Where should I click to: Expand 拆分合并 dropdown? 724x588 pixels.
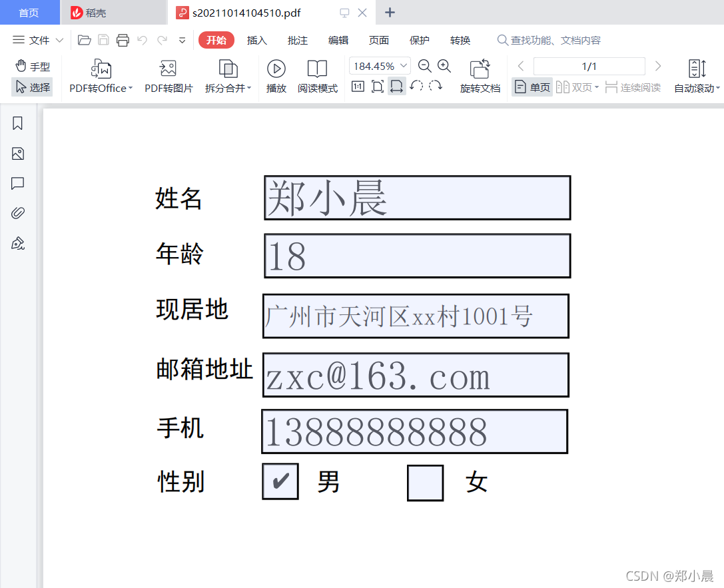[249, 88]
